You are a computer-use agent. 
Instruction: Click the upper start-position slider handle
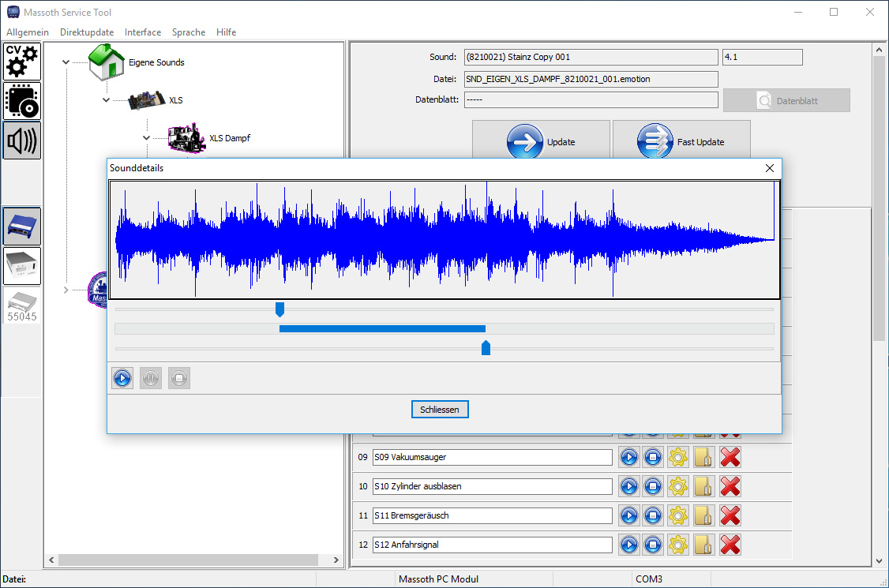pos(279,309)
